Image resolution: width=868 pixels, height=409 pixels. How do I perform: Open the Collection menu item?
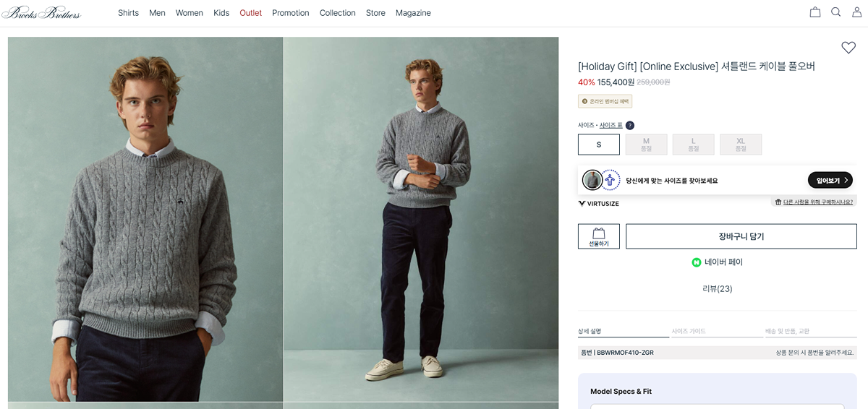pyautogui.click(x=338, y=13)
